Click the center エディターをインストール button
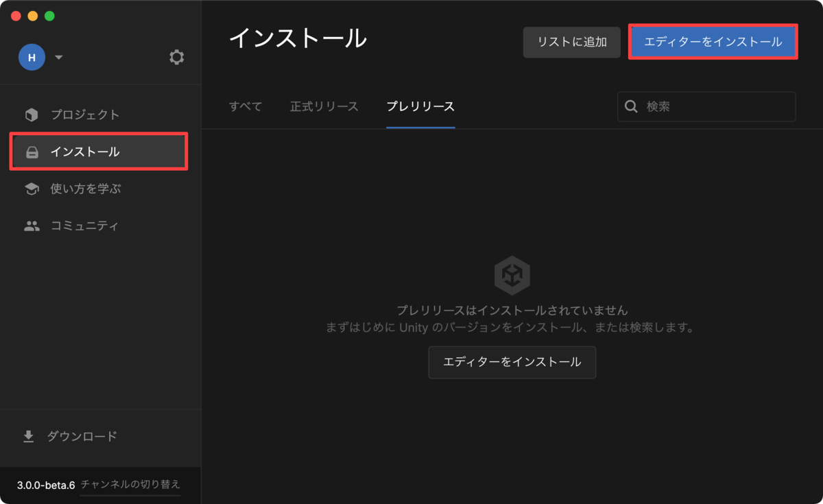The width and height of the screenshot is (823, 504). pyautogui.click(x=512, y=362)
